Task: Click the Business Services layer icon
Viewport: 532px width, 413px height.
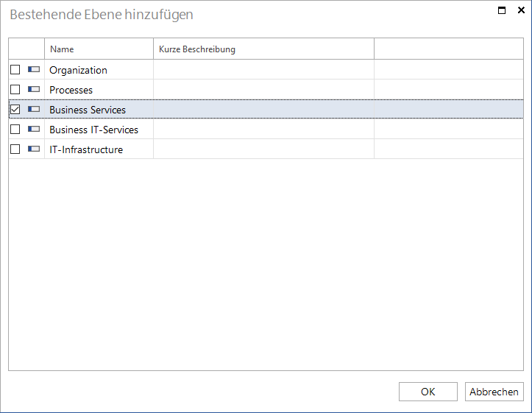Action: [x=34, y=109]
